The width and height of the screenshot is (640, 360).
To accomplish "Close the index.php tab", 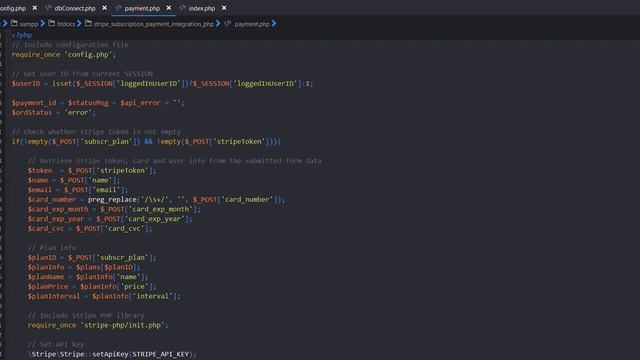I will point(224,8).
